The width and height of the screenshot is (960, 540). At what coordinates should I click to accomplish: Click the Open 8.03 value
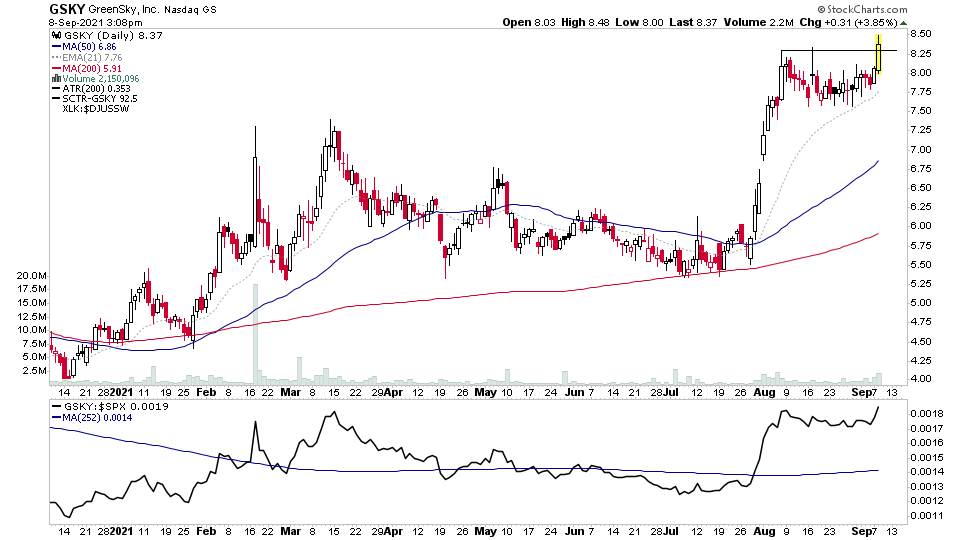(x=529, y=23)
